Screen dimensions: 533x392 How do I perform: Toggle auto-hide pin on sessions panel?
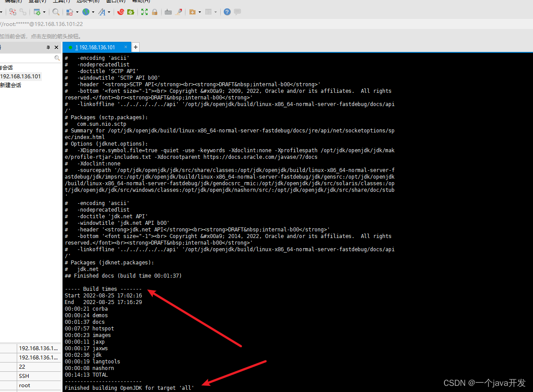pos(48,47)
